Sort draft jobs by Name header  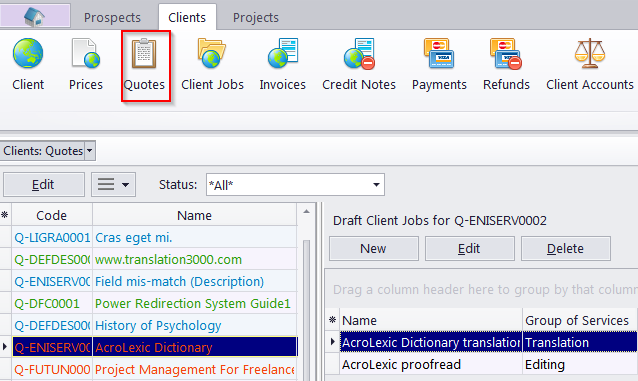coord(431,320)
